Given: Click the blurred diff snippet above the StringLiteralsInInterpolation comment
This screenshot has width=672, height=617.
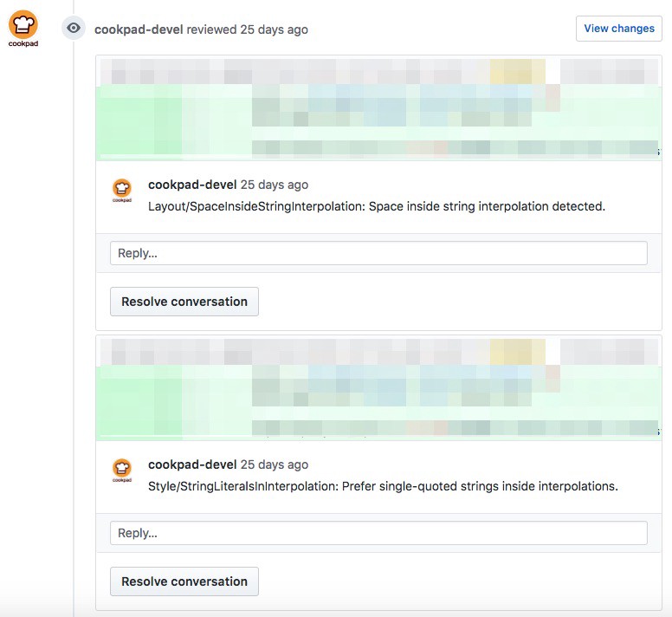Looking at the screenshot, I should click(378, 401).
